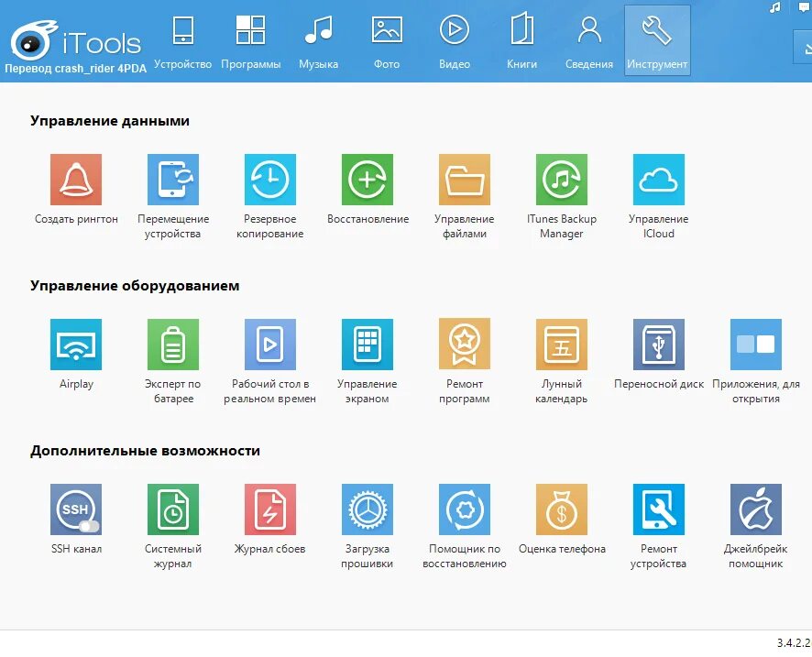Click the Перевод crash_rider 4PDA text
Screen dimensions: 812x657
75,69
